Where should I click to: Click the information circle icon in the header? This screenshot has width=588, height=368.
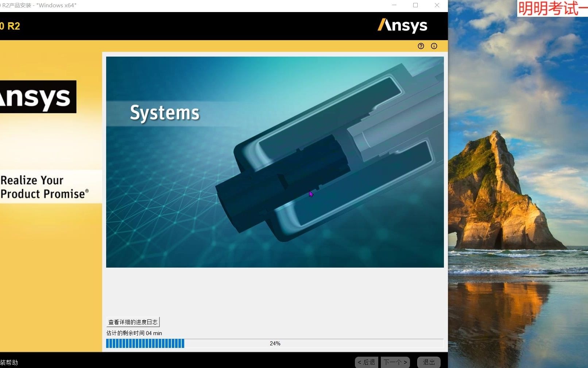pyautogui.click(x=434, y=46)
